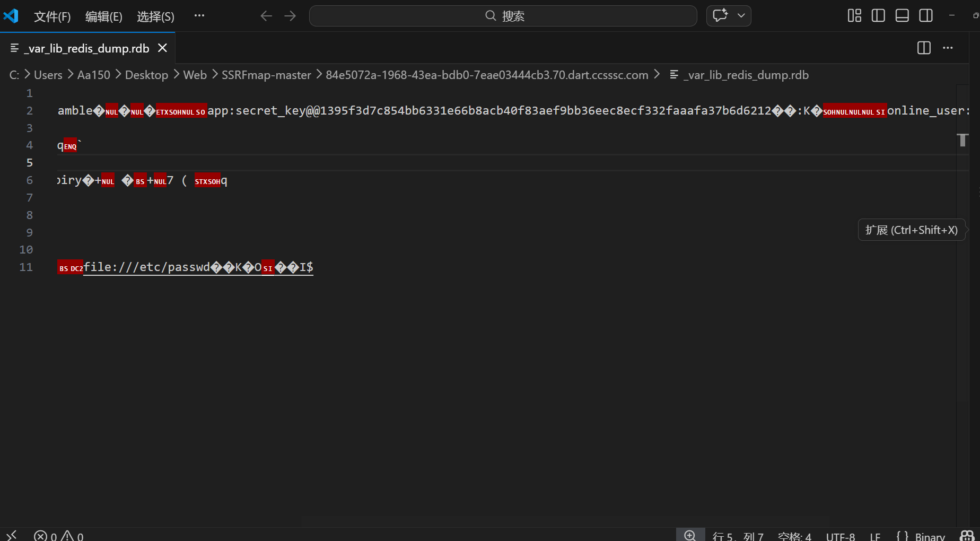Toggle the secondary side bar
Screen dimensions: 980x541
point(926,16)
